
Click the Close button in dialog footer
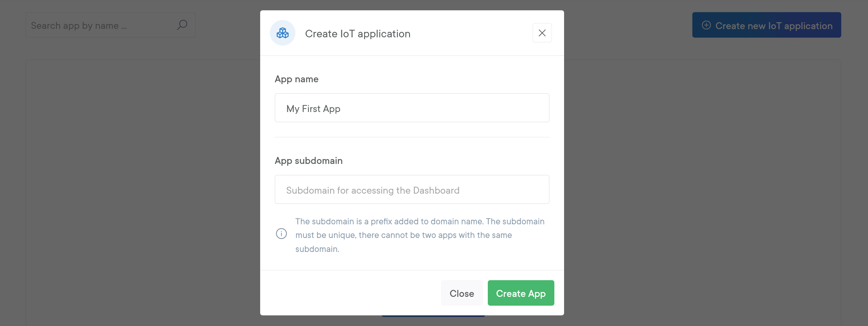pos(462,293)
